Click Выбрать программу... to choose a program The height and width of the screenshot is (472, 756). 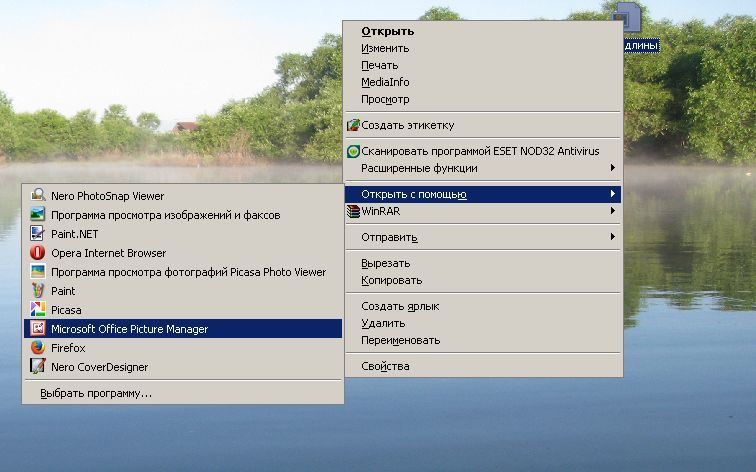pos(183,393)
